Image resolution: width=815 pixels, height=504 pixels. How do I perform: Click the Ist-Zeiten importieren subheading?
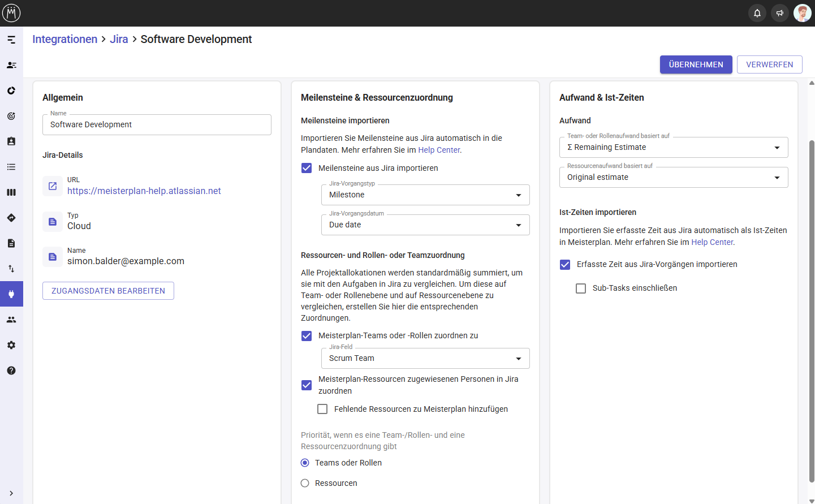click(x=598, y=212)
